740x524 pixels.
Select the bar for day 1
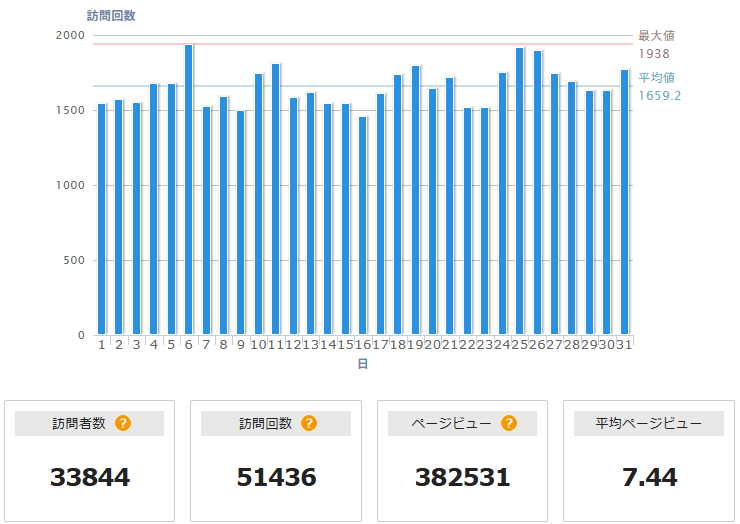coord(101,219)
